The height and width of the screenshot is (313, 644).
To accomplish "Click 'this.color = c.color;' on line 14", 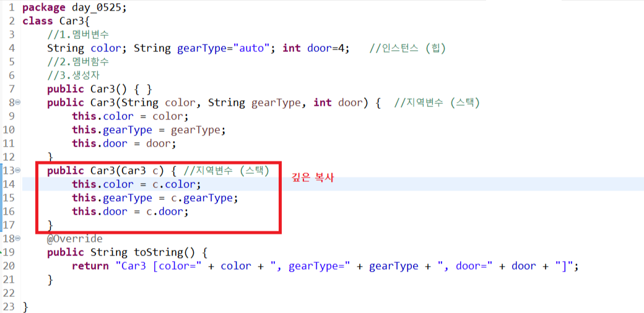I will click(136, 184).
